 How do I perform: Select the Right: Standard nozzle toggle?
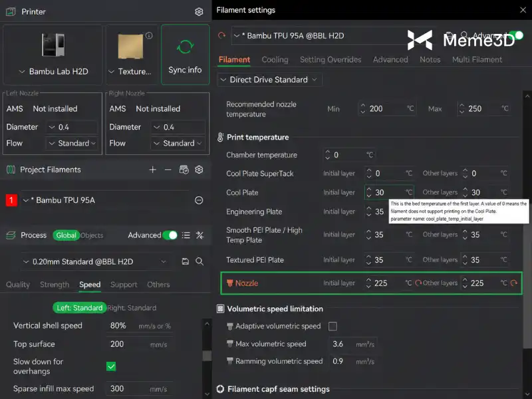tap(132, 308)
